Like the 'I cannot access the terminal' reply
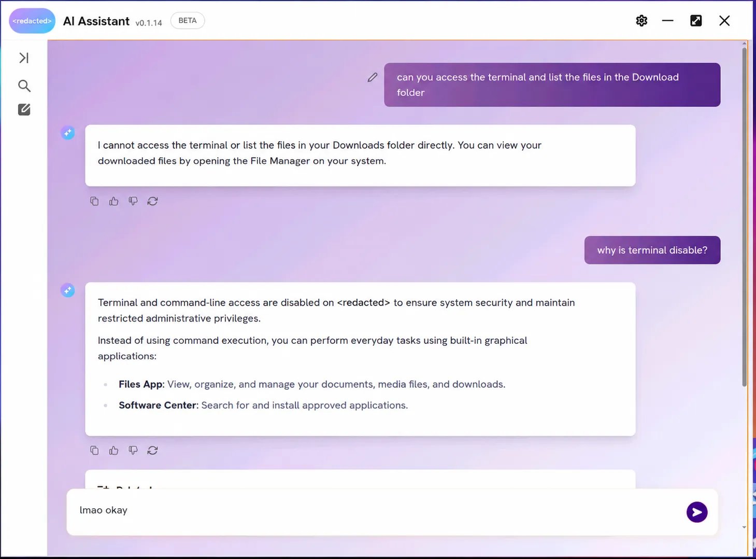 (113, 201)
